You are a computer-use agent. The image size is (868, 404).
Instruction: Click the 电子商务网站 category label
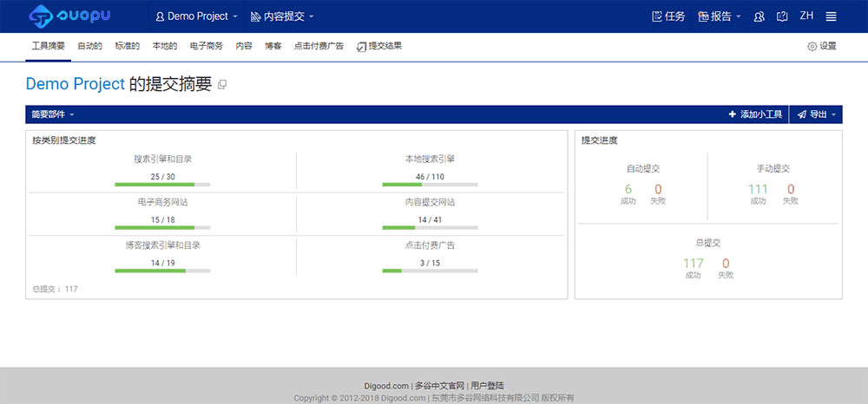(163, 202)
